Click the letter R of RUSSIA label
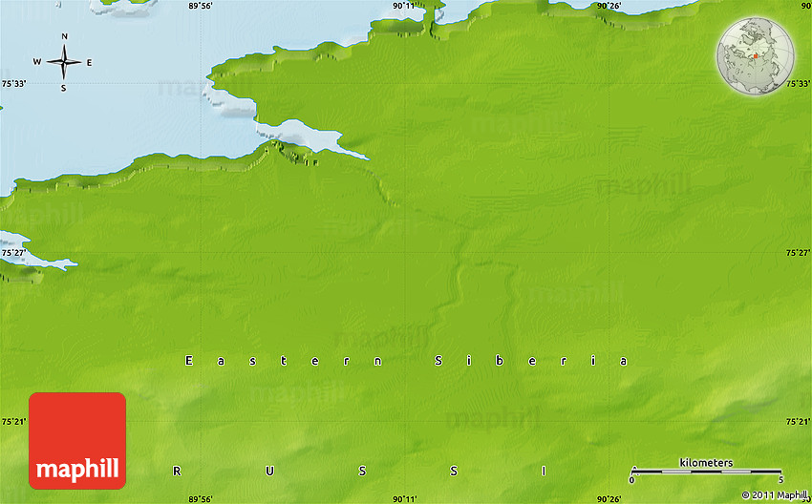Viewport: 812px width, 504px height. [x=177, y=472]
